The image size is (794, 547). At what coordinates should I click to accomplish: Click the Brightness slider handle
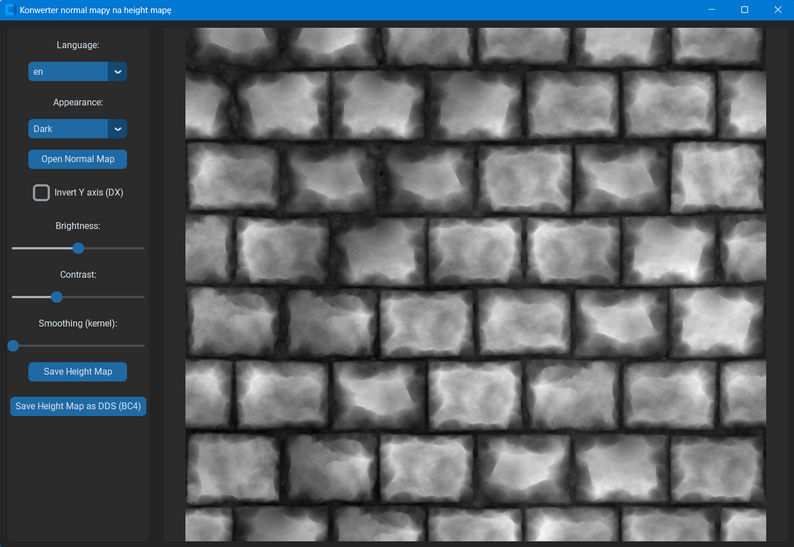pos(78,248)
